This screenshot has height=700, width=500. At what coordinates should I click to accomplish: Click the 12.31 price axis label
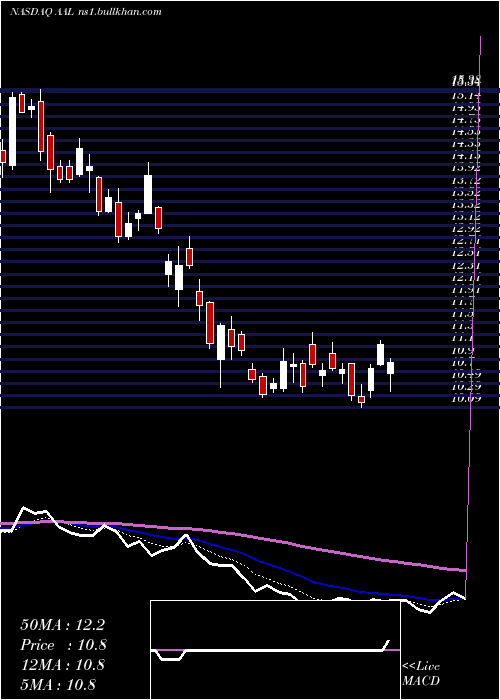pos(466,266)
